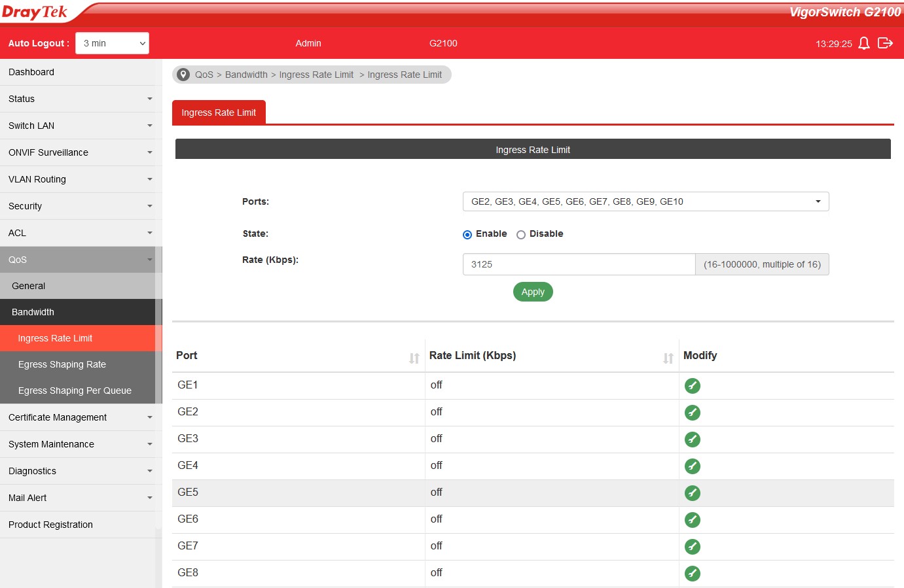The height and width of the screenshot is (588, 904).
Task: Click the location pin breadcrumb icon
Action: pyautogui.click(x=184, y=75)
